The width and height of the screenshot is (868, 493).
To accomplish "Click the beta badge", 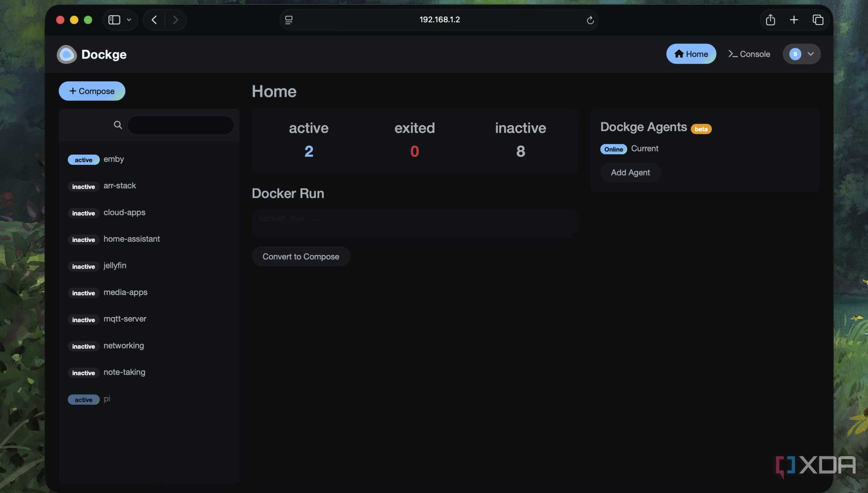I will click(x=701, y=129).
